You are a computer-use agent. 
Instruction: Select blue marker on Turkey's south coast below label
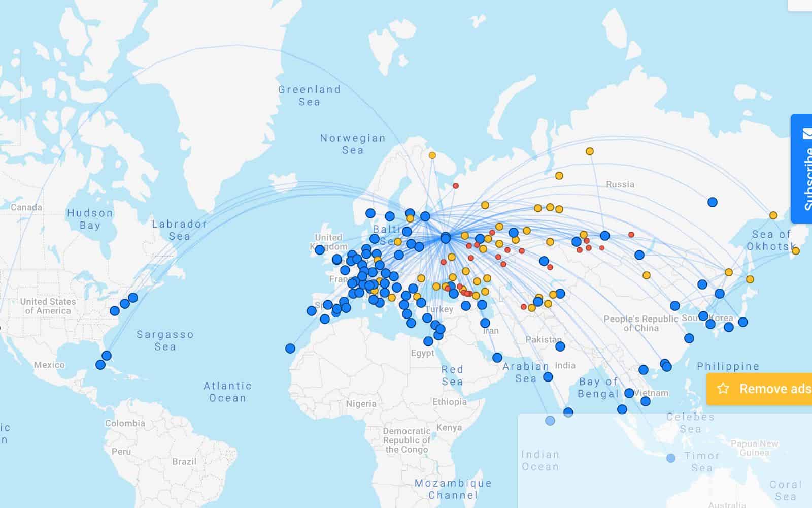pos(427,318)
